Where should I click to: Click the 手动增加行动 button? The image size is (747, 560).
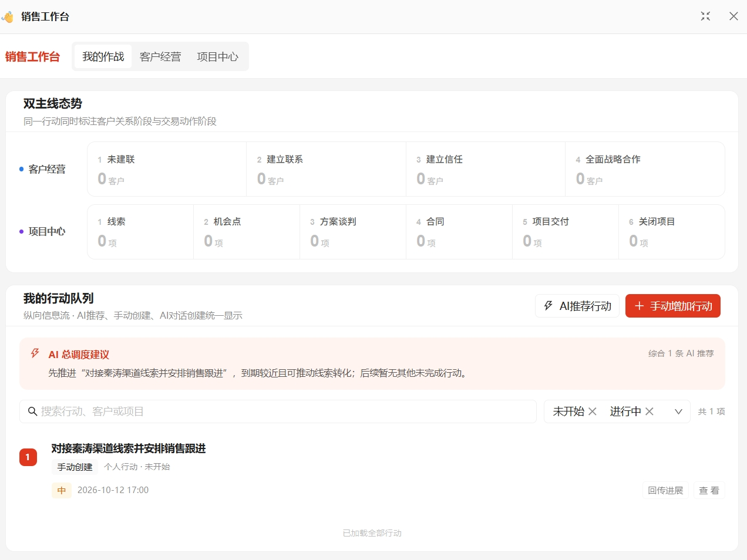[673, 306]
